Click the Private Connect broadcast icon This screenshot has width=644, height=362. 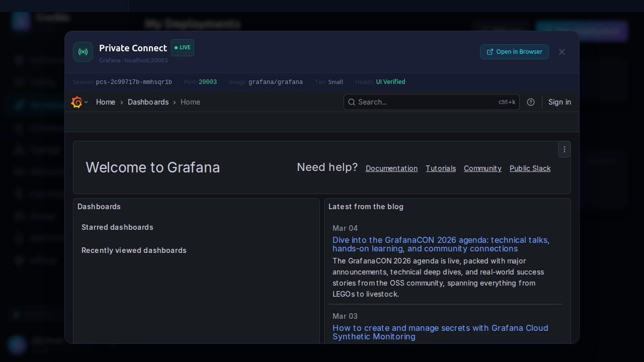coord(83,52)
